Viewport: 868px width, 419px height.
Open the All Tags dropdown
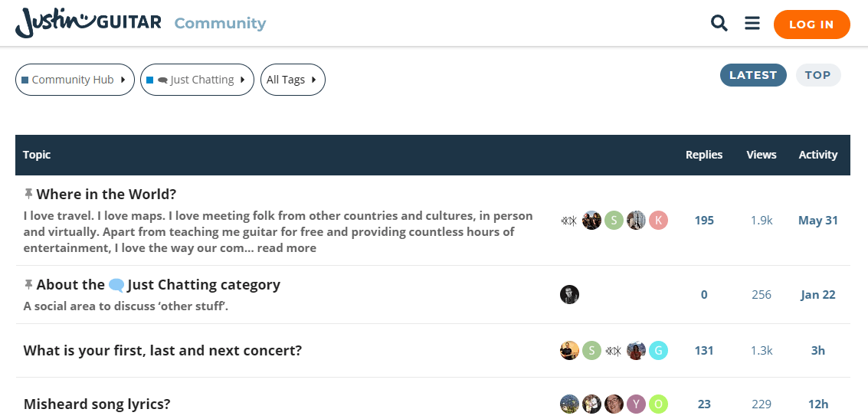click(x=293, y=80)
